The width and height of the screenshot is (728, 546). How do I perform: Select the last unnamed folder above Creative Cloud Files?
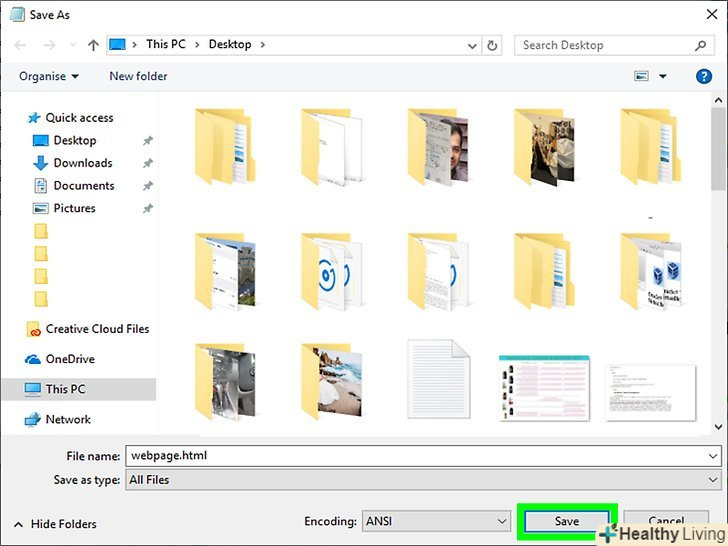pos(41,299)
